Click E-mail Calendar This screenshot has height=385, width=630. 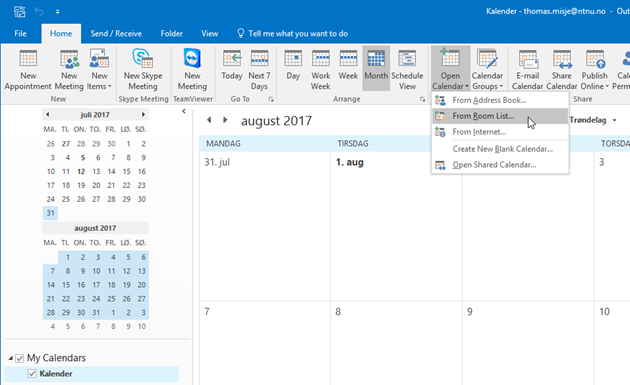tap(527, 70)
